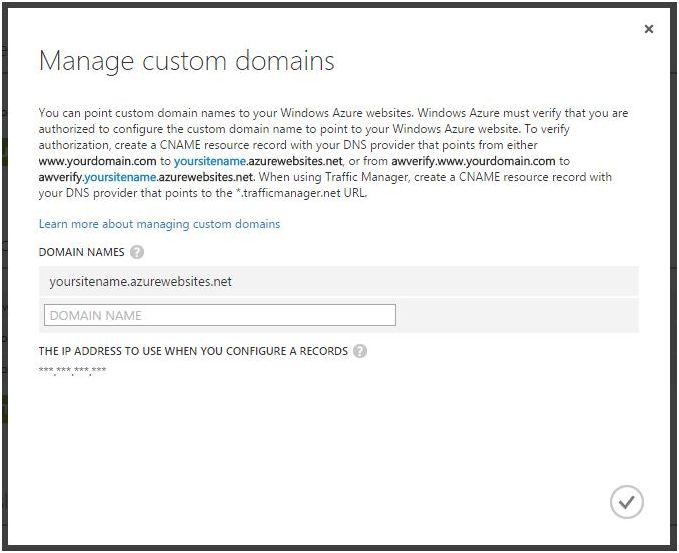Click the IP address to use label
Viewport: 679px width, 553px height.
click(x=193, y=351)
